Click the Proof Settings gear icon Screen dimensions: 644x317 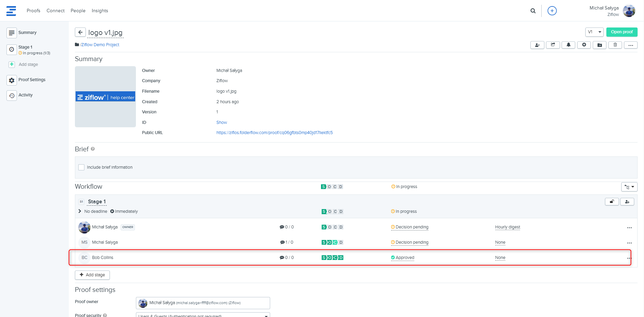12,80
